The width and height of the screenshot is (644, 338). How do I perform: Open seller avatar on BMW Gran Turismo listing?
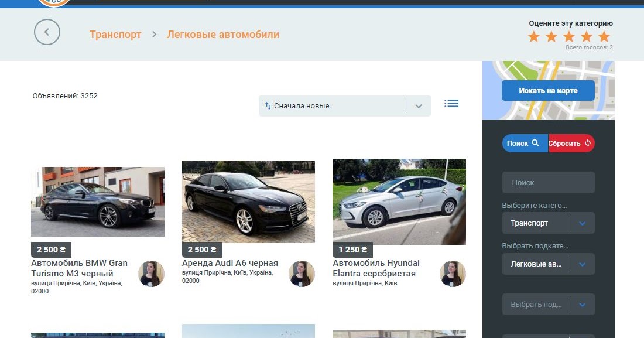click(151, 274)
